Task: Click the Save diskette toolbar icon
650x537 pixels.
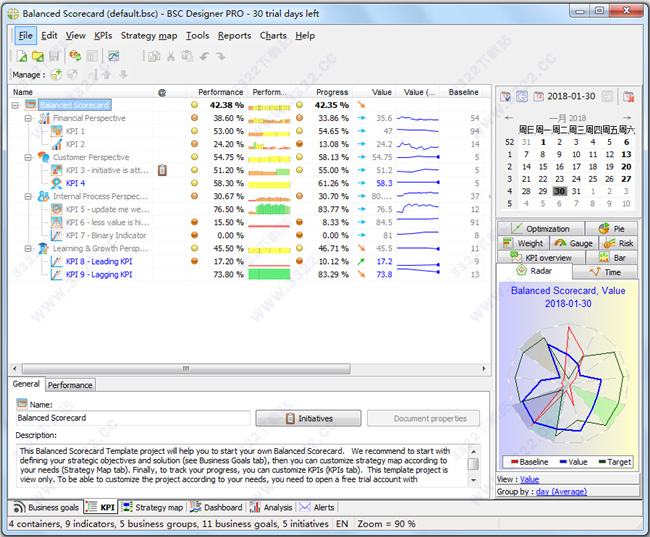Action: 54,56
